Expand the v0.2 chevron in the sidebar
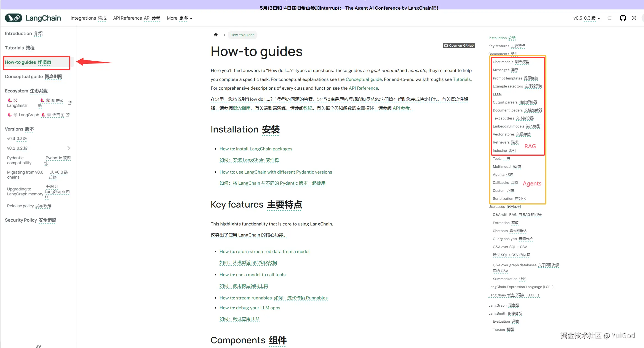 click(69, 148)
